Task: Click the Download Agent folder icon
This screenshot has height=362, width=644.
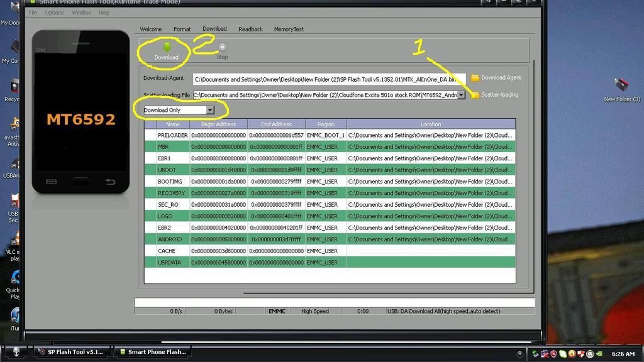Action: (475, 78)
